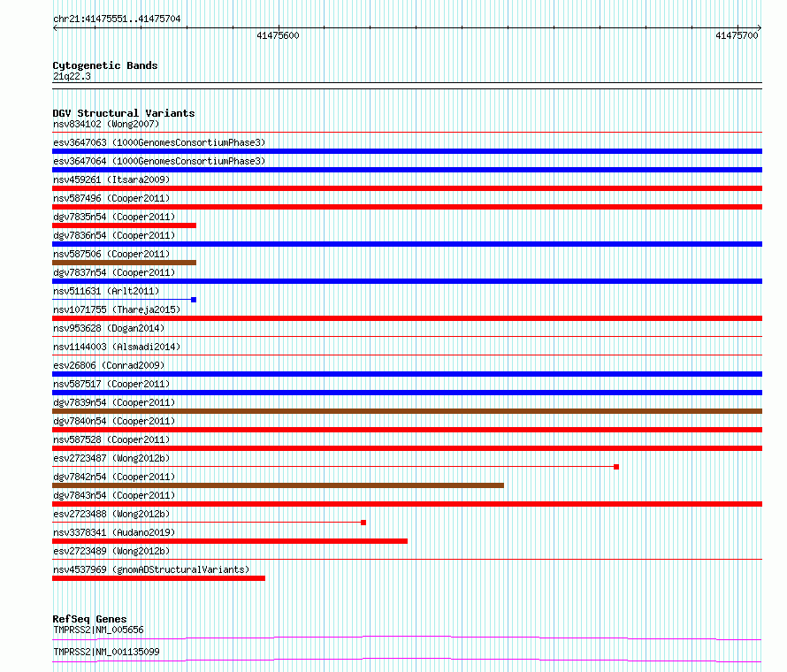The image size is (787, 672).
Task: Click the dgv7836n54 (Cooper2011) label
Action: point(114,235)
